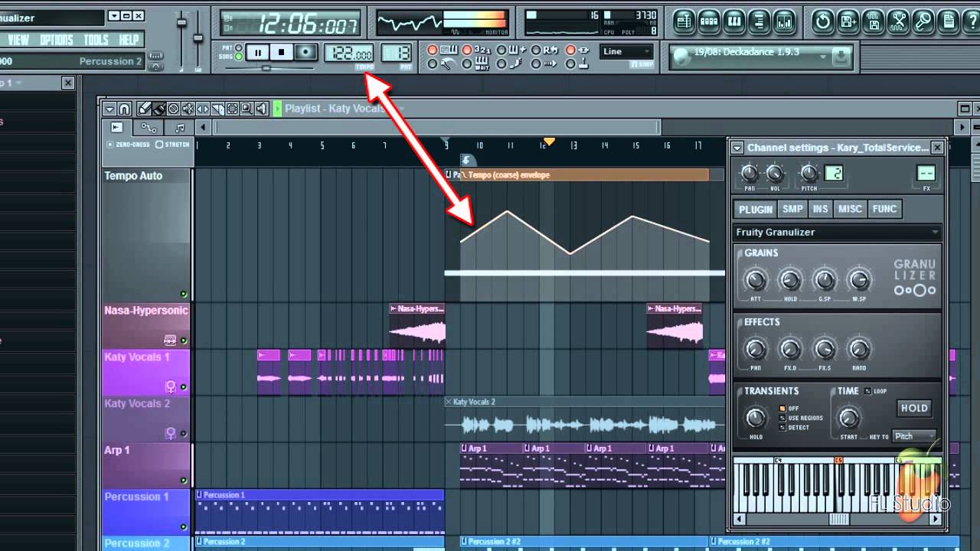Open the Playlist view from top toolbar
Viewport: 980px width, 551px height.
(x=684, y=21)
